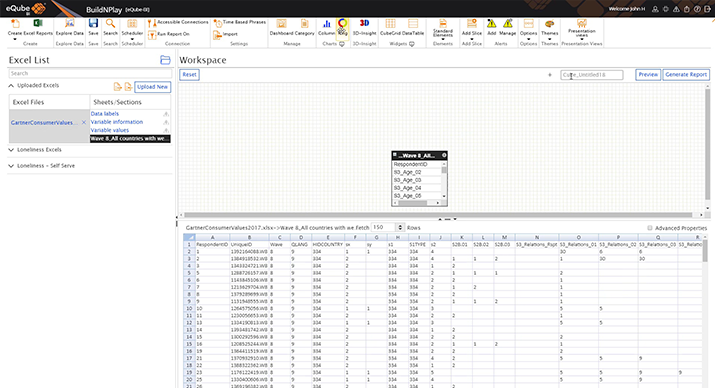The width and height of the screenshot is (715, 388).
Task: Click the Preview button
Action: click(x=648, y=75)
